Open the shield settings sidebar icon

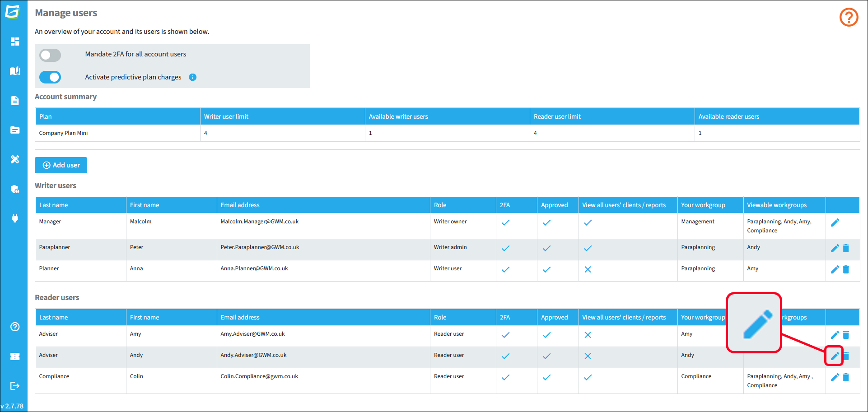(15, 189)
